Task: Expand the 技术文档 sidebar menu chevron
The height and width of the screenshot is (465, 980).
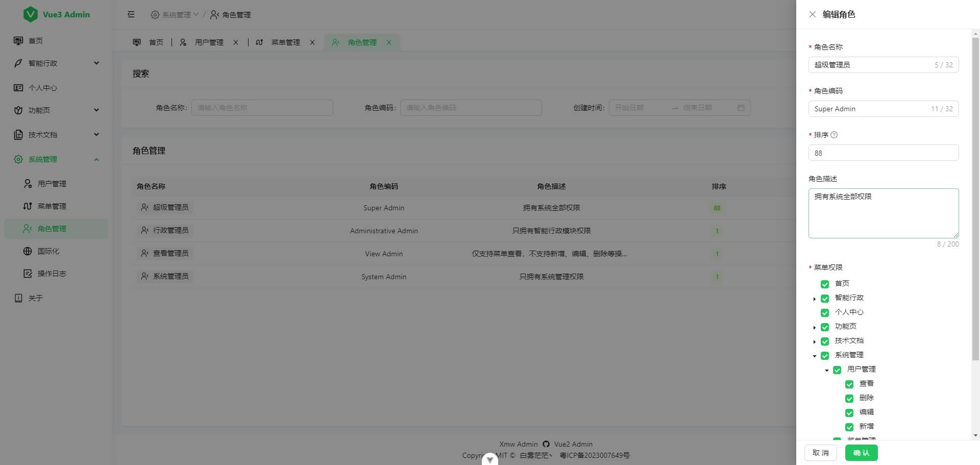Action: pyautogui.click(x=96, y=135)
